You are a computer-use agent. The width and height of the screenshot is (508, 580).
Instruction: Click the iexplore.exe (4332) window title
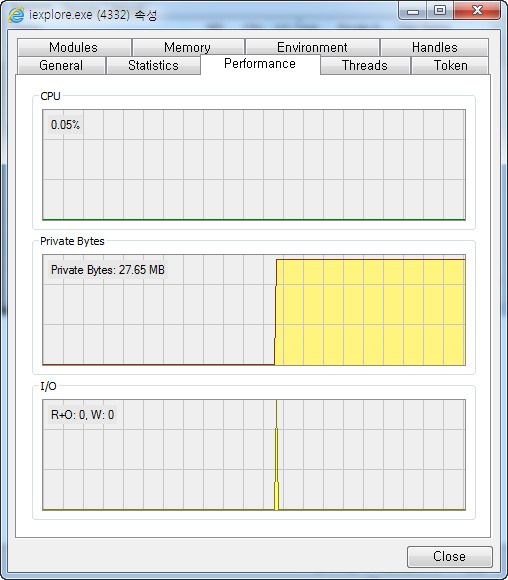93,15
